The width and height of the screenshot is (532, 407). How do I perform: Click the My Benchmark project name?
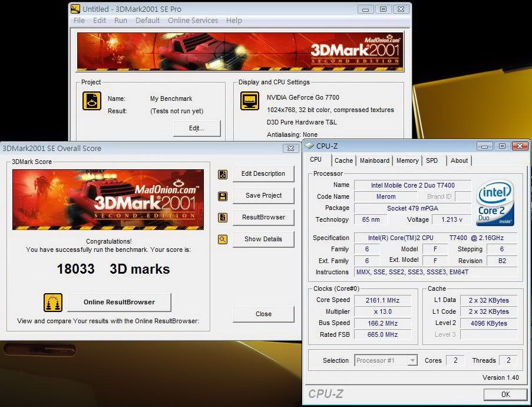point(171,99)
